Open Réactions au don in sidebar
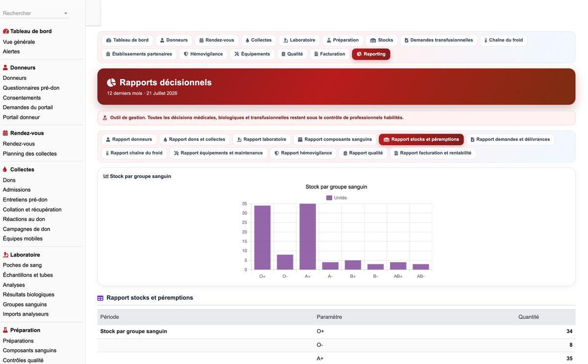588x364 pixels. point(24,219)
